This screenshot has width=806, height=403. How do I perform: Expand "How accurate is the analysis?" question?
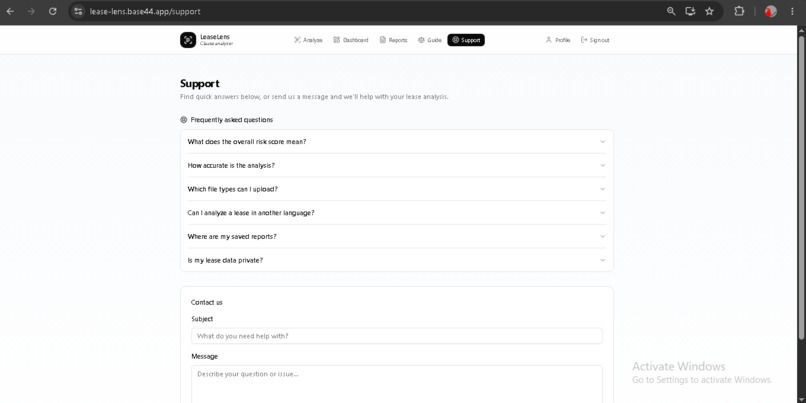tap(396, 165)
